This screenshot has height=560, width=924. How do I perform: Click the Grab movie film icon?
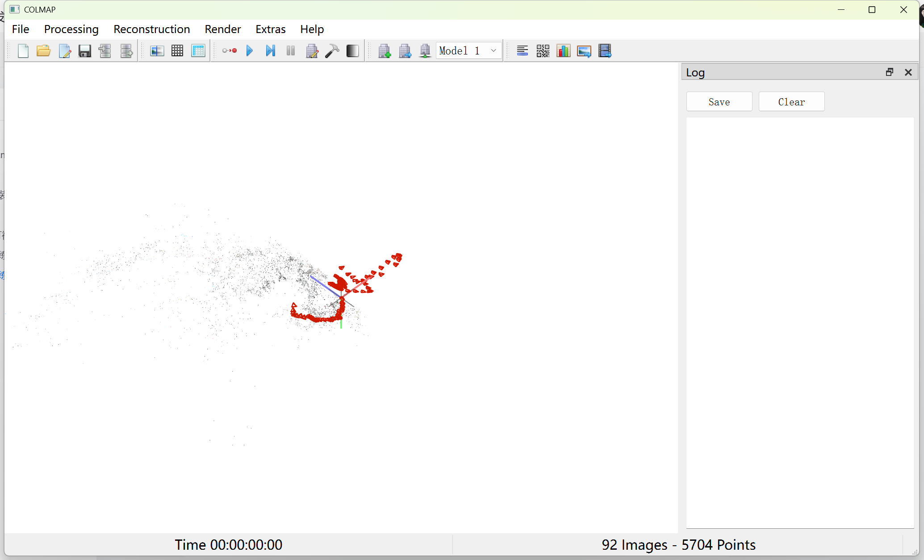605,51
